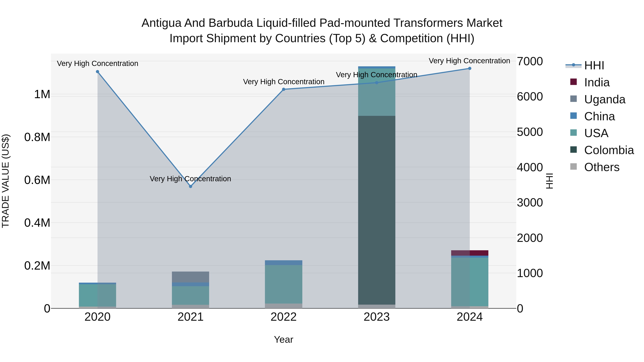Click Very High Concentration label above 2022
Screen dimensions: 644x362
pyautogui.click(x=284, y=82)
